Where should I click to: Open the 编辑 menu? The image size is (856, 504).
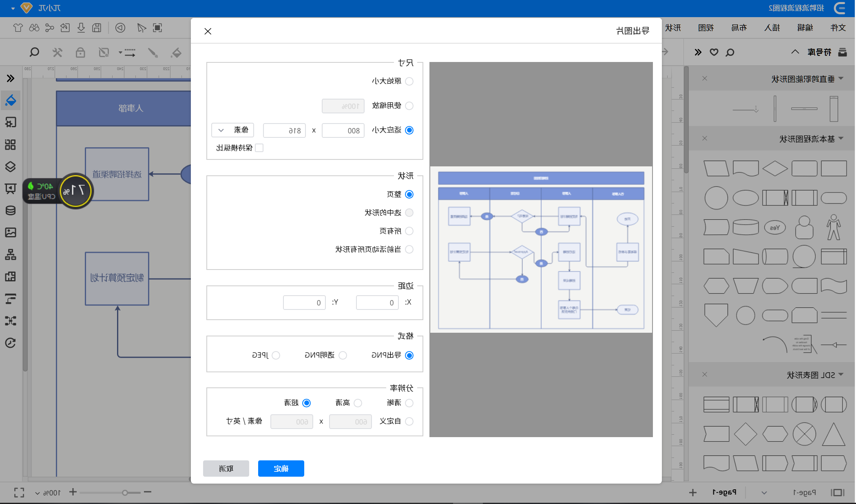click(x=805, y=28)
